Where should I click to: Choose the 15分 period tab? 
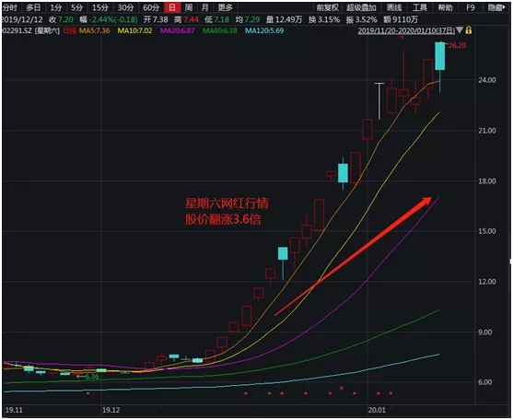[99, 7]
